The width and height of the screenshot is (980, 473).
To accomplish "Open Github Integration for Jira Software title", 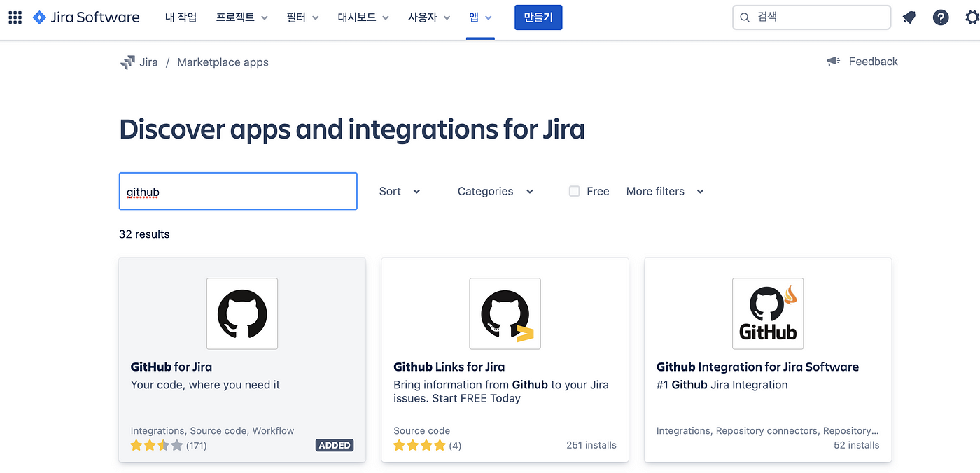I will pos(757,367).
